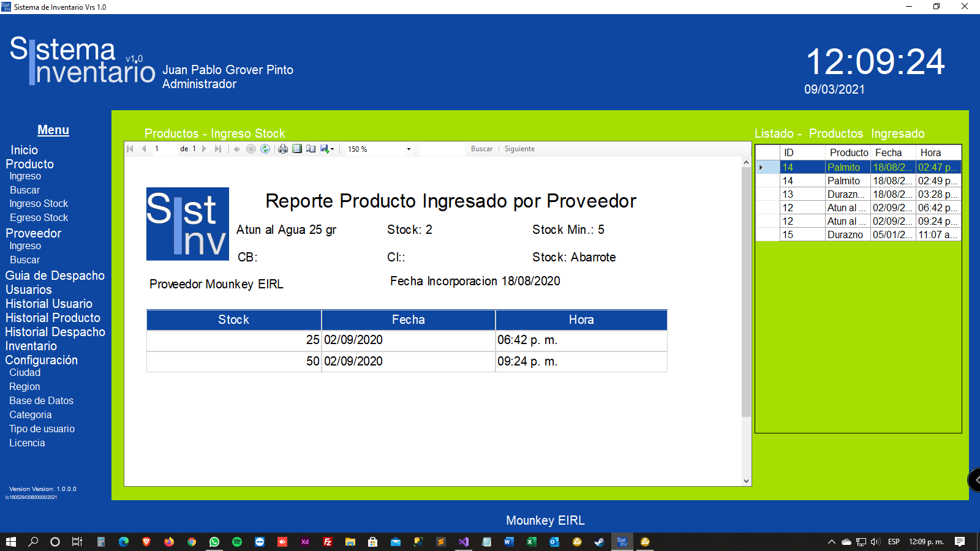Go to the last page of the report
Screen dimensions: 980x551
(218, 149)
